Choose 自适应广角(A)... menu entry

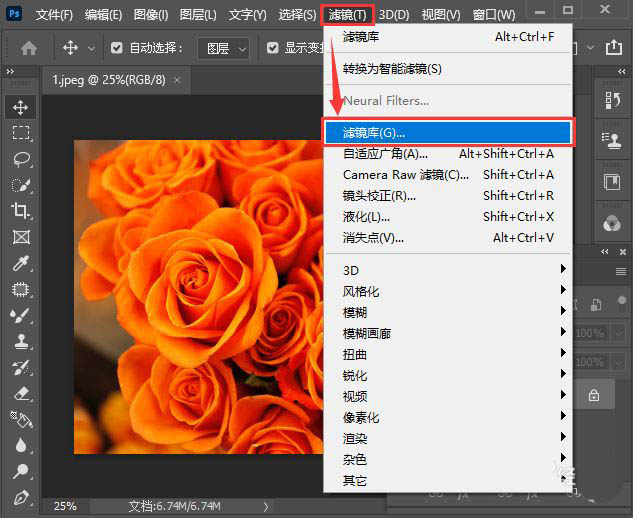click(448, 153)
